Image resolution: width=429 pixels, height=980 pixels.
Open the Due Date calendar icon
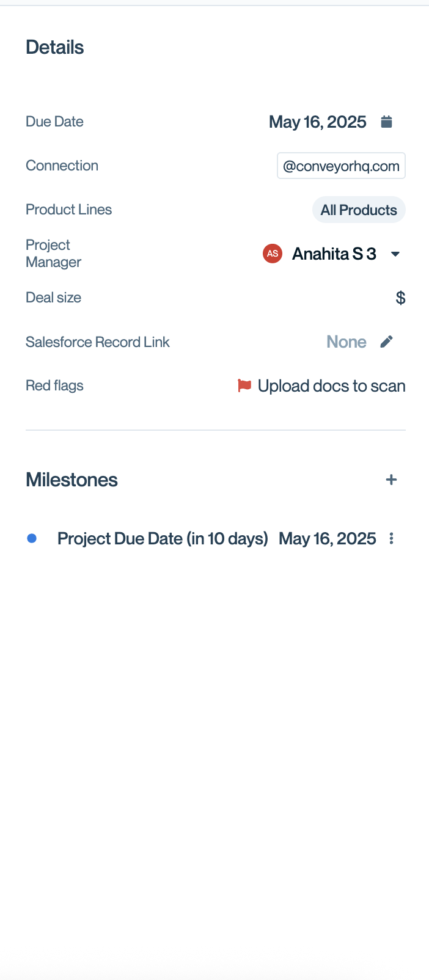tap(386, 122)
